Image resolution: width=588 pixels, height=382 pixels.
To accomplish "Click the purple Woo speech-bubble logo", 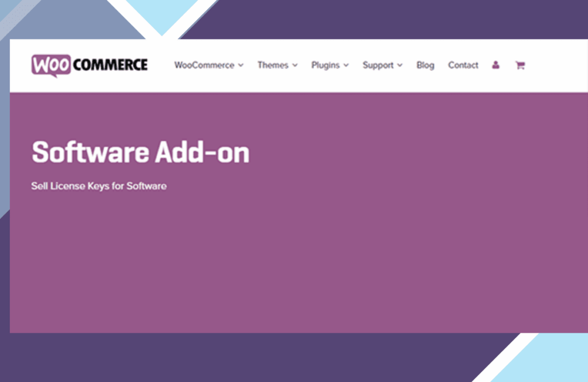I will (x=51, y=65).
